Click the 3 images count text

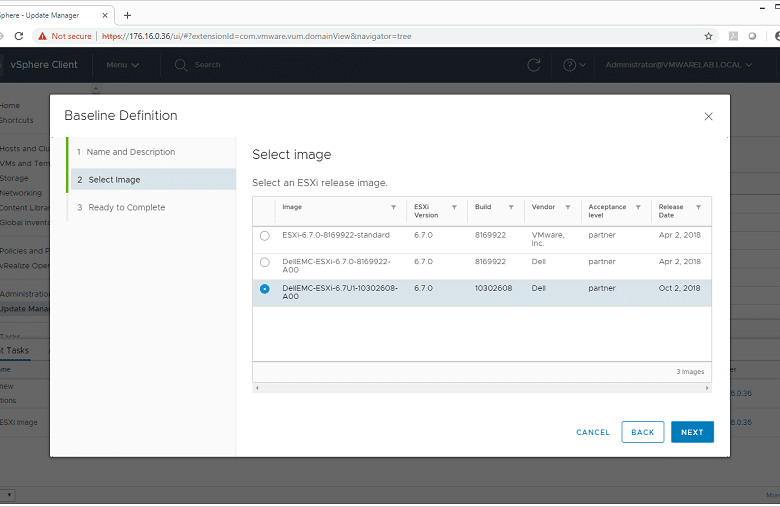click(690, 372)
